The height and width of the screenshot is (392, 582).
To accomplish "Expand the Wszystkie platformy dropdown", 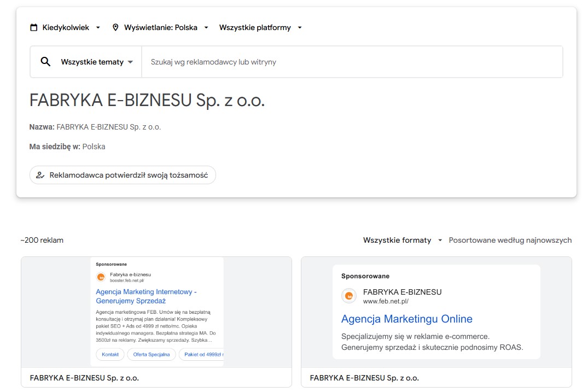I will pyautogui.click(x=260, y=27).
